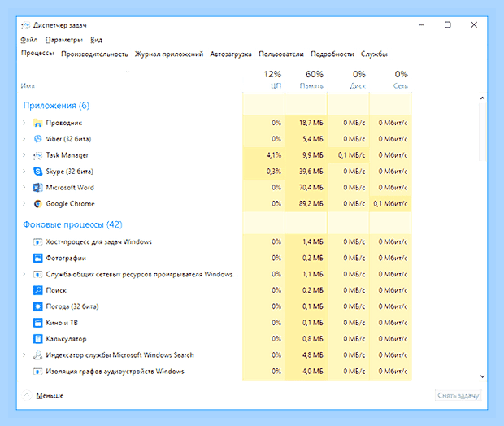504x426 pixels.
Task: Switch to the Процессы tab
Action: (x=37, y=53)
